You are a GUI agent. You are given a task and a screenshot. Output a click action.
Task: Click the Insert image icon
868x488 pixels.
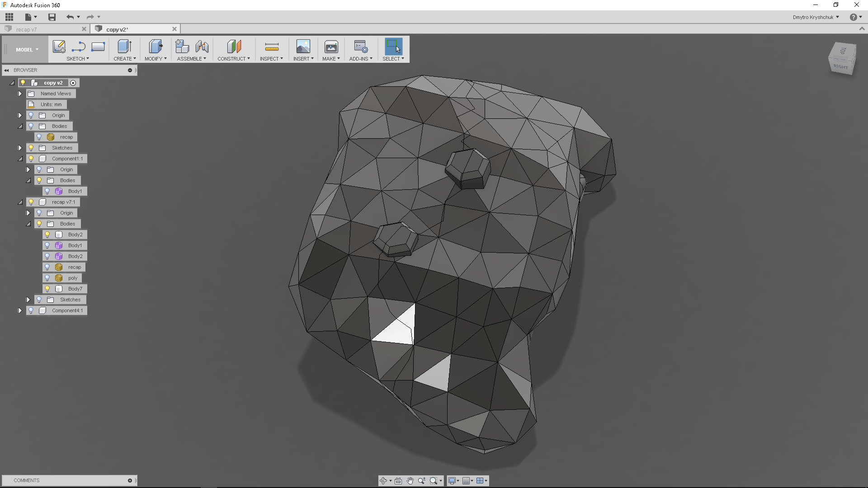303,47
